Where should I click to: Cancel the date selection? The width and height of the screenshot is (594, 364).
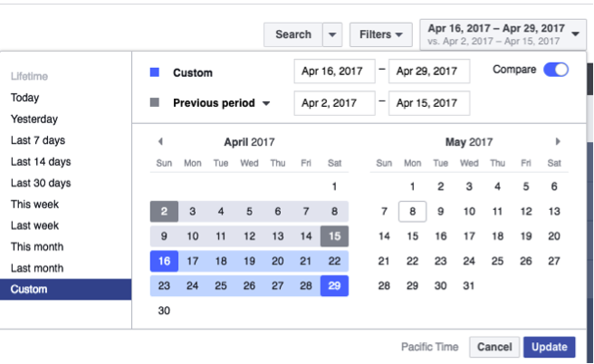point(494,347)
